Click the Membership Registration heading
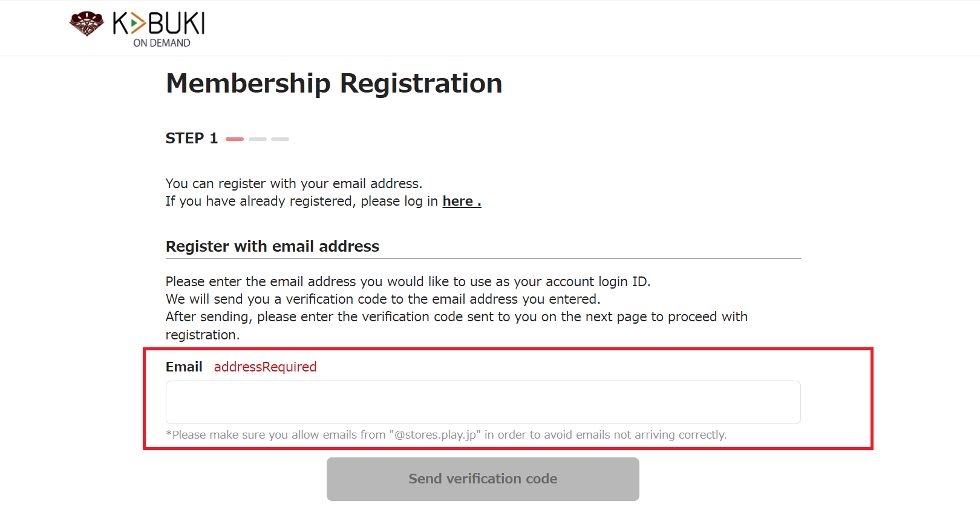 point(334,83)
